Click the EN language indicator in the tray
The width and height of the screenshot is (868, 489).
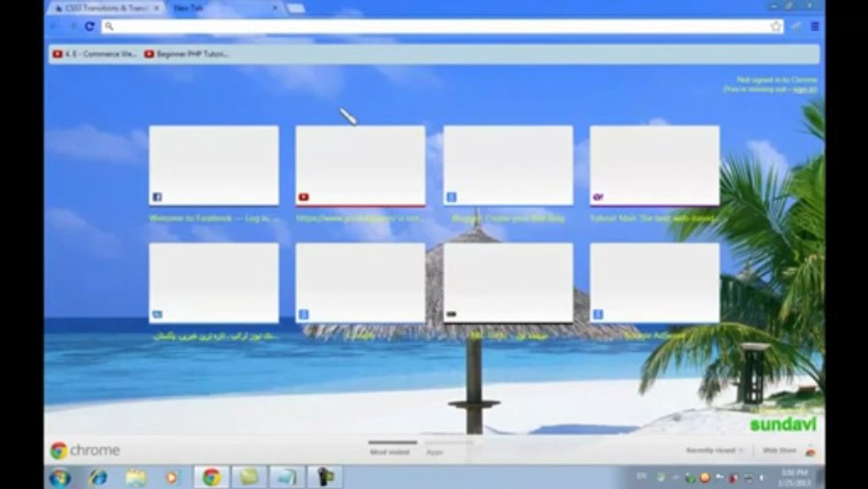point(641,475)
